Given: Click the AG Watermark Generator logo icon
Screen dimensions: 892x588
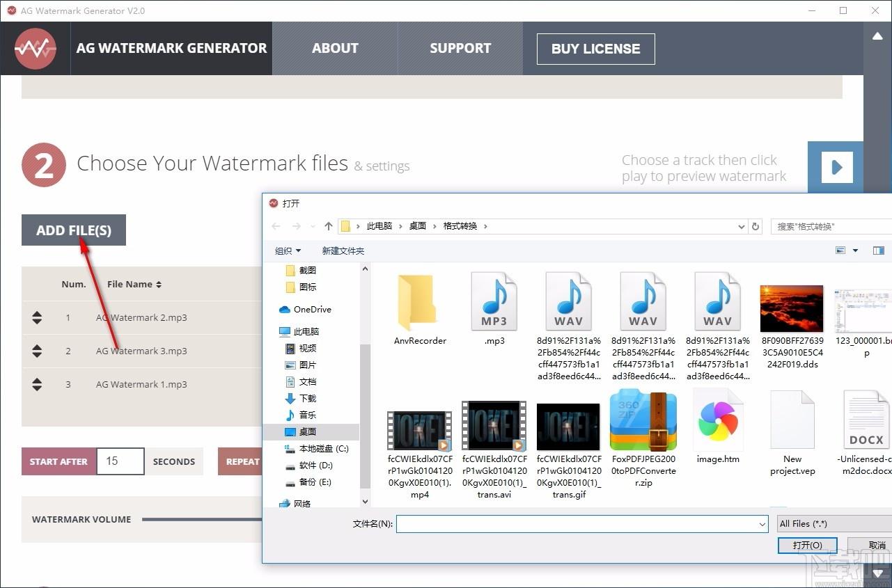Looking at the screenshot, I should click(x=36, y=48).
